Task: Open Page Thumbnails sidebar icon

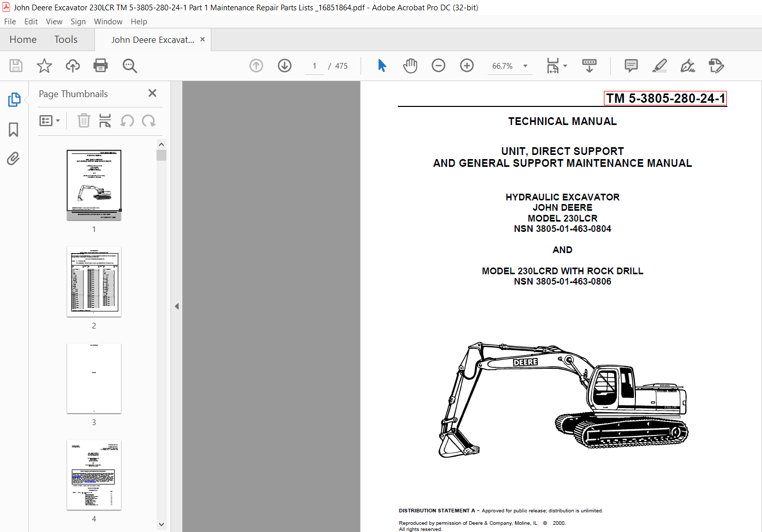Action: (x=14, y=99)
